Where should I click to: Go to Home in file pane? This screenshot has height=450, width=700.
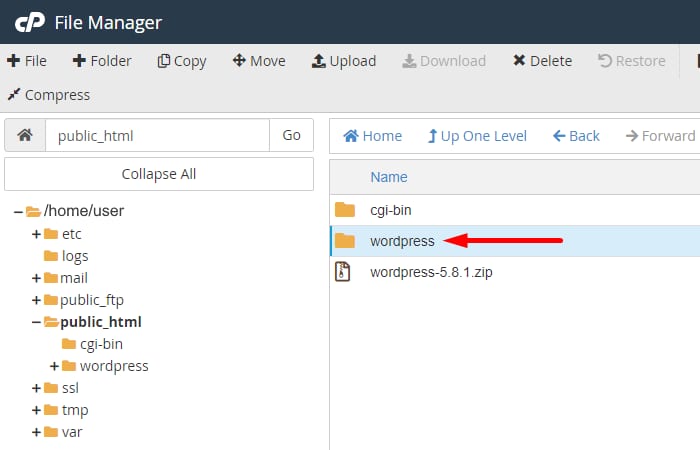[x=372, y=136]
